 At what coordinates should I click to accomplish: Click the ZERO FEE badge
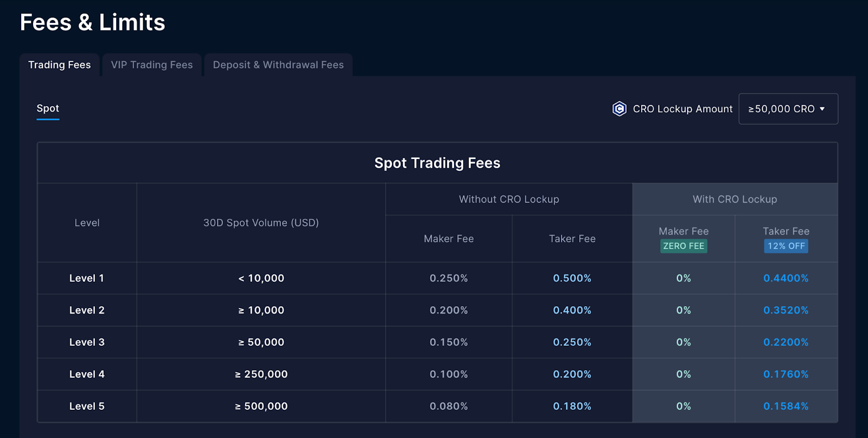[x=684, y=246]
